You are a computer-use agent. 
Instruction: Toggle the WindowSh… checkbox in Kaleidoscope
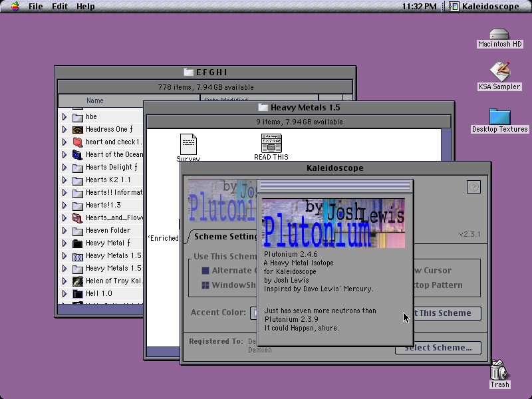[x=205, y=285]
